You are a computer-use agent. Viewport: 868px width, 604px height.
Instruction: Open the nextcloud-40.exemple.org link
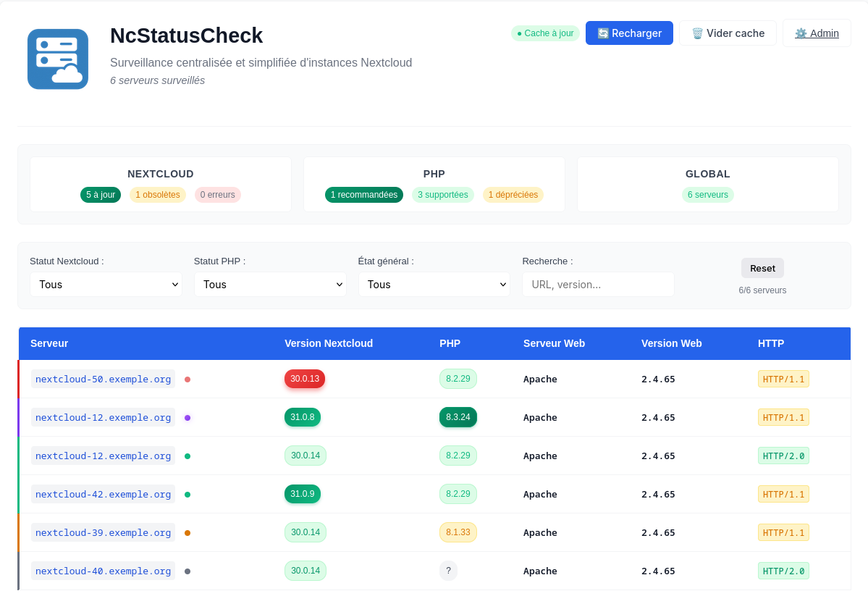tap(103, 571)
